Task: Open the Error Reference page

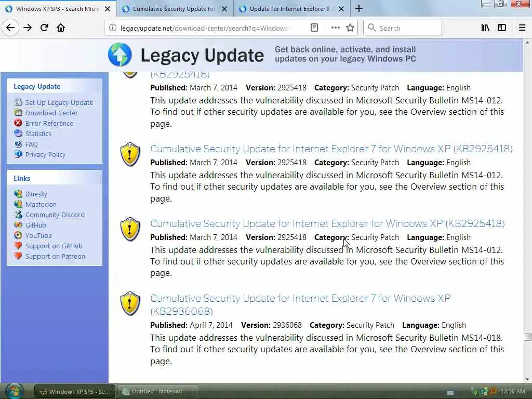Action: pos(49,124)
